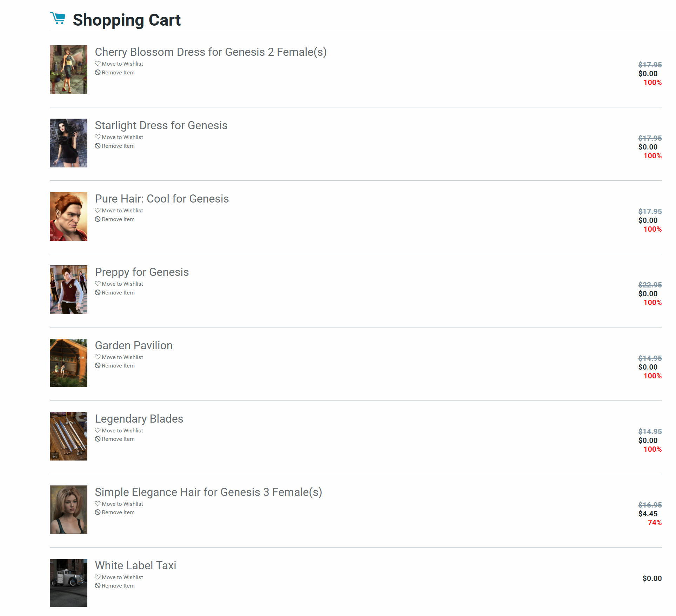Click heart icon for Cherry Blossom Dress
Viewport: 676px width, 616px height.
pos(98,64)
